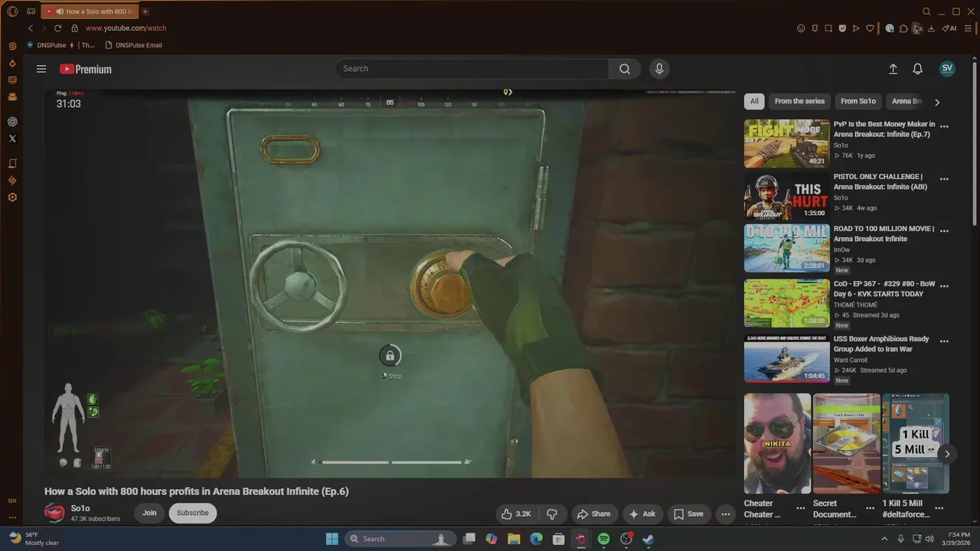Open options for the ROAD TO 100 MILLION video
The image size is (980, 551).
click(x=944, y=231)
